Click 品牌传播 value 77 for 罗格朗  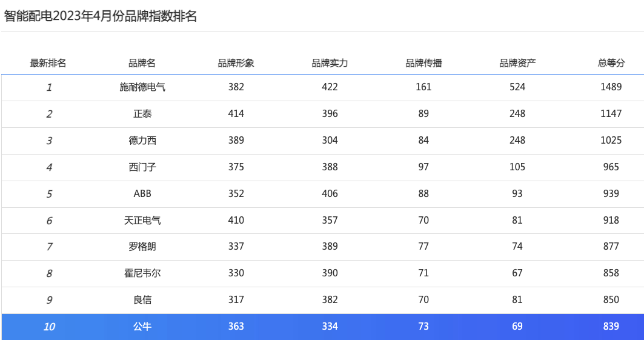(423, 247)
